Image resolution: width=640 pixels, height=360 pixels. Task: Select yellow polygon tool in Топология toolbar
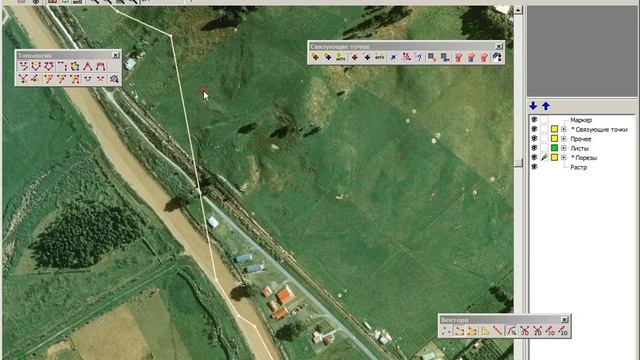(x=36, y=66)
